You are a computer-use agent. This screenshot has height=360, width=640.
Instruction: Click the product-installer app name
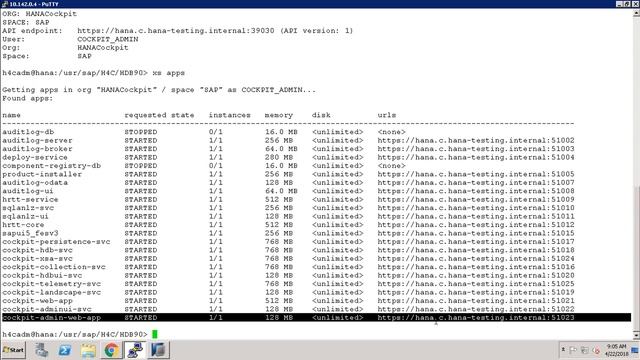[x=42, y=174]
